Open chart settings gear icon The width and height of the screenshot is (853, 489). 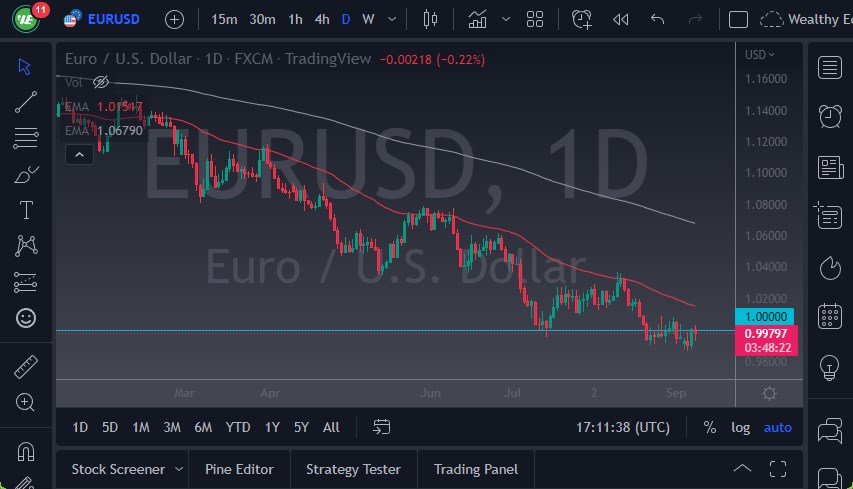pyautogui.click(x=769, y=394)
